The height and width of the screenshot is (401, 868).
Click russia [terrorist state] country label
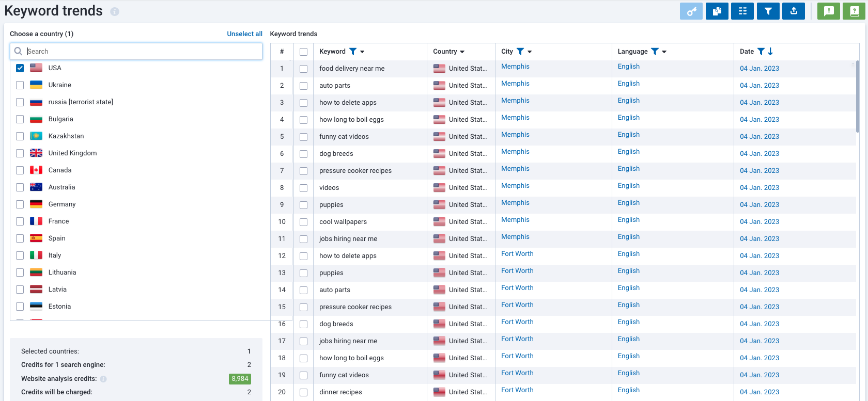81,102
